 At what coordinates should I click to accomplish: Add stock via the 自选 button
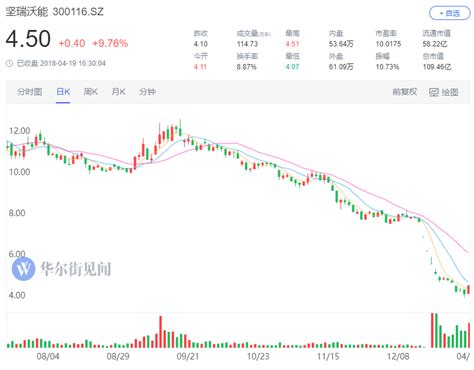click(x=449, y=13)
